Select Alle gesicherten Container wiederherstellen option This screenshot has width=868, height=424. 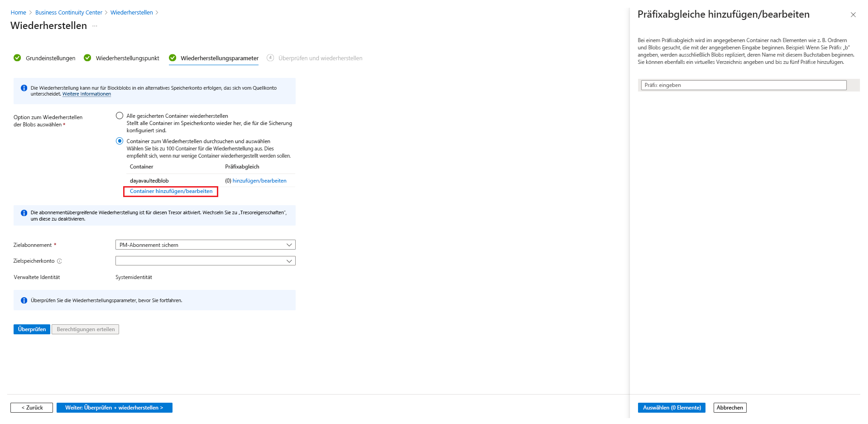click(x=120, y=116)
